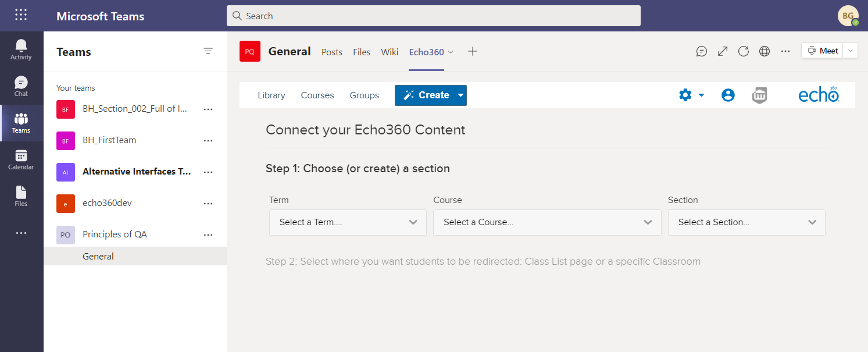Click the Search box
The width and height of the screenshot is (868, 352).
(x=434, y=16)
